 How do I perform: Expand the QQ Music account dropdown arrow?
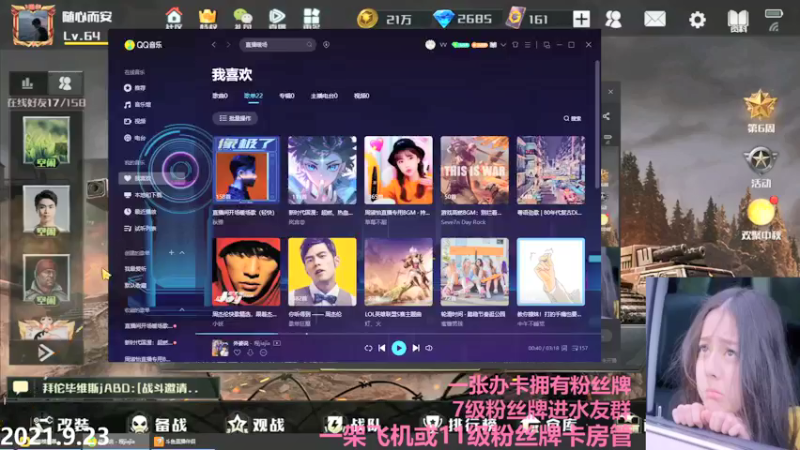click(503, 45)
